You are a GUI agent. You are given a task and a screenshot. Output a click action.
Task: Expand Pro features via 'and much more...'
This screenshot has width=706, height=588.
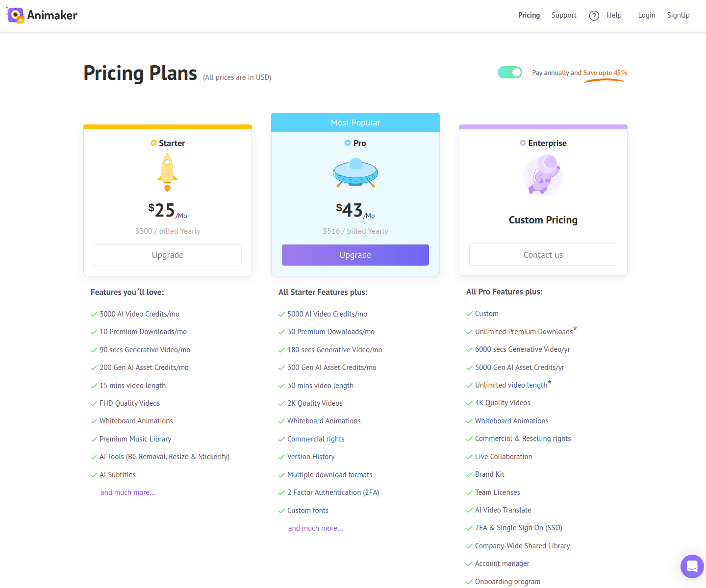316,528
